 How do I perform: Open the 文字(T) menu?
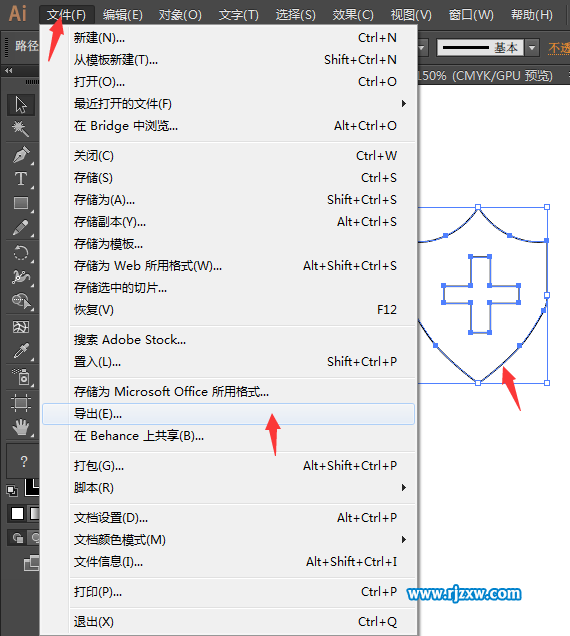pyautogui.click(x=239, y=15)
